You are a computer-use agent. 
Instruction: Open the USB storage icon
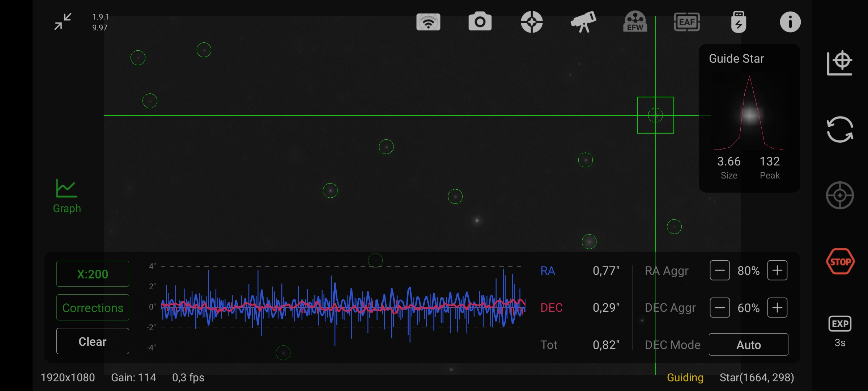739,22
